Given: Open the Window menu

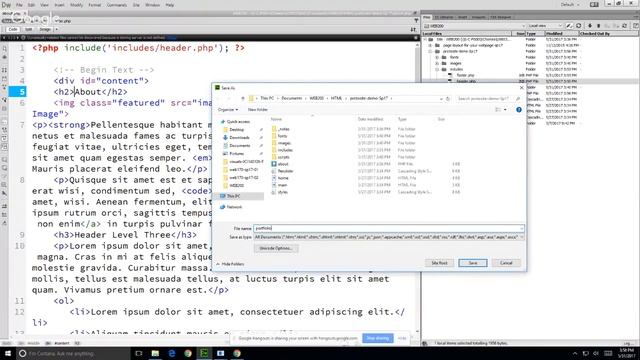Looking at the screenshot, I should coord(153,5).
